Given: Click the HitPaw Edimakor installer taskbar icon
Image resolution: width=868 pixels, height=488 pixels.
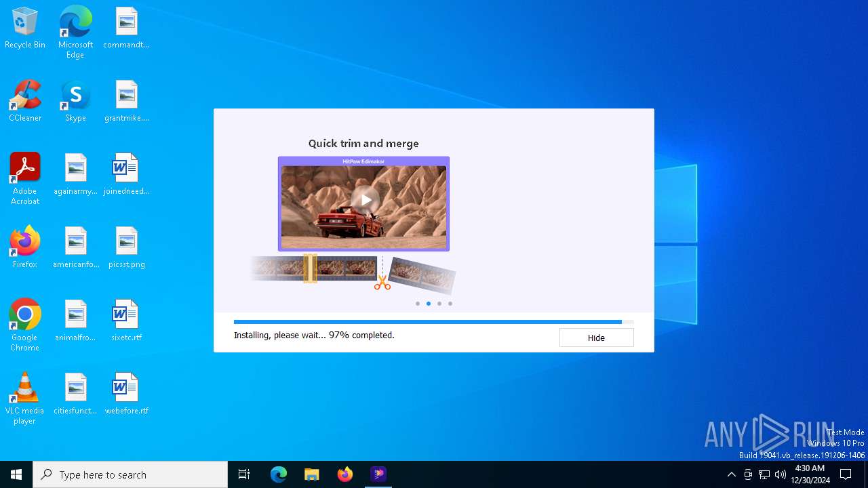Looking at the screenshot, I should [378, 474].
